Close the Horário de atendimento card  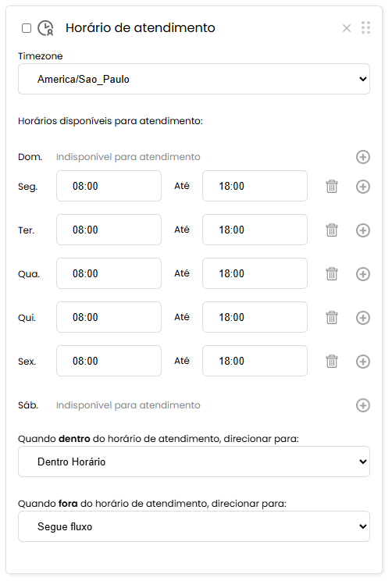(347, 28)
